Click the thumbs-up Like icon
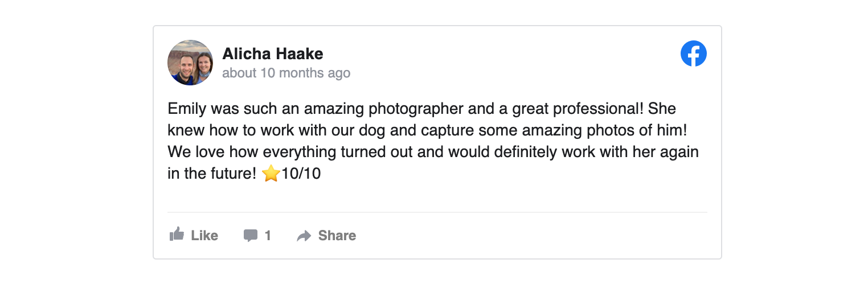Viewport: 868px width, 288px height. (177, 234)
